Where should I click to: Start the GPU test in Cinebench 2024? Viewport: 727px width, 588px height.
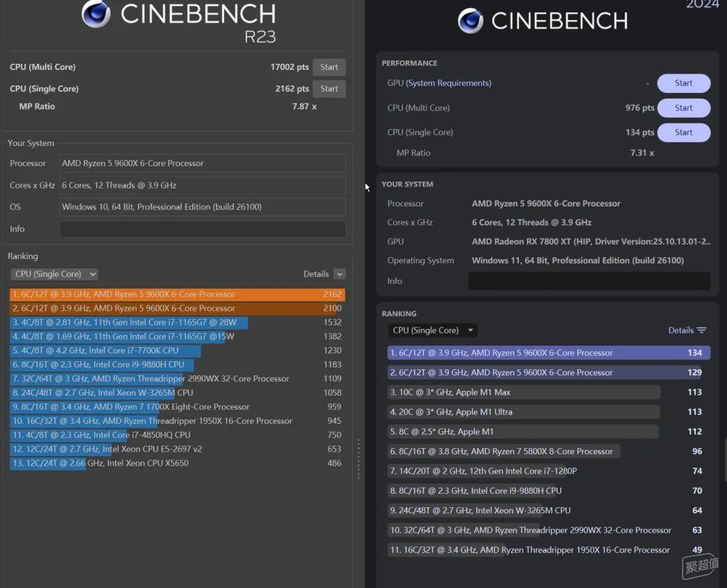pos(683,83)
